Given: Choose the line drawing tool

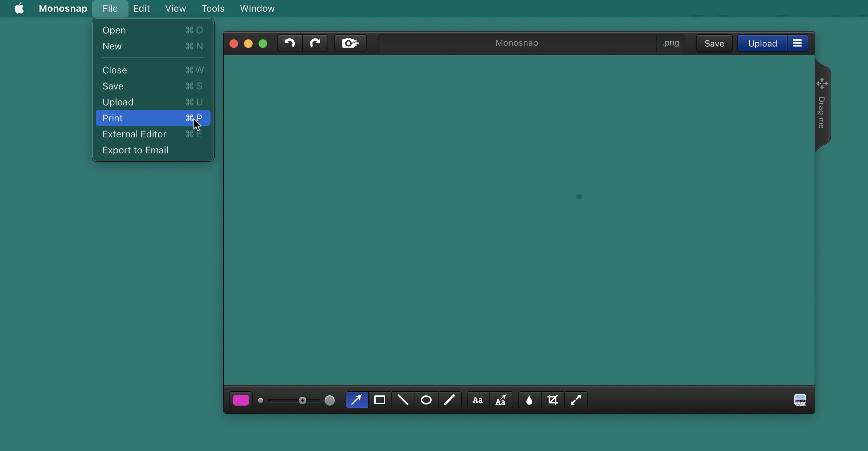Looking at the screenshot, I should tap(403, 400).
